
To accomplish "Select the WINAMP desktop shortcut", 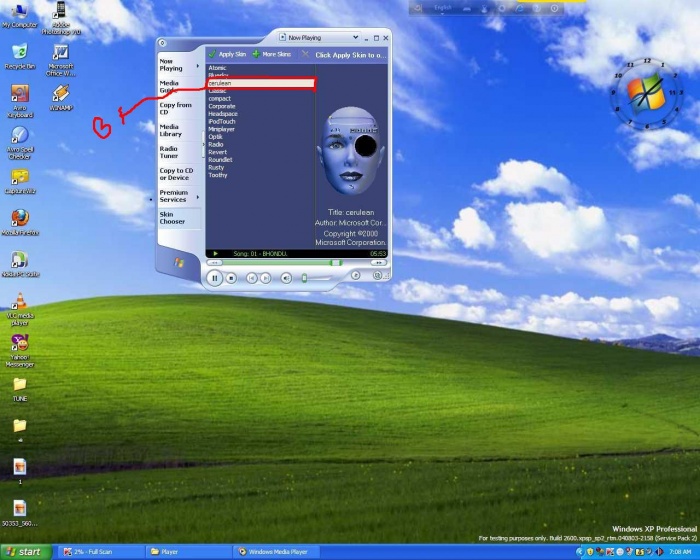I will pos(61,97).
